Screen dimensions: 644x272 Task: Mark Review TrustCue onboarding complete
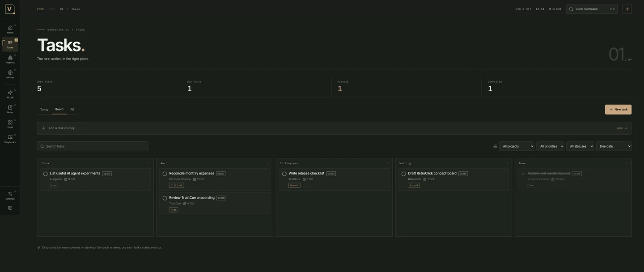pyautogui.click(x=165, y=198)
